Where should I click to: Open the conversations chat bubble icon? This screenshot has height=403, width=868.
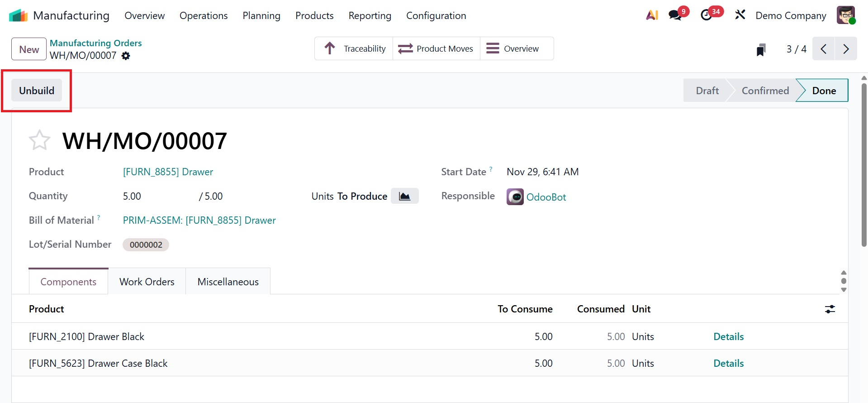tap(675, 15)
